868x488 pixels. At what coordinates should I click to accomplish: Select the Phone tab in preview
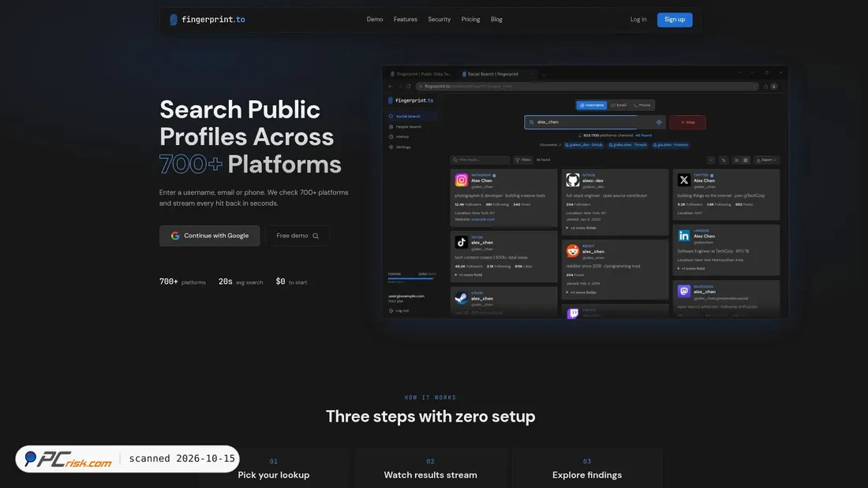[x=642, y=105]
